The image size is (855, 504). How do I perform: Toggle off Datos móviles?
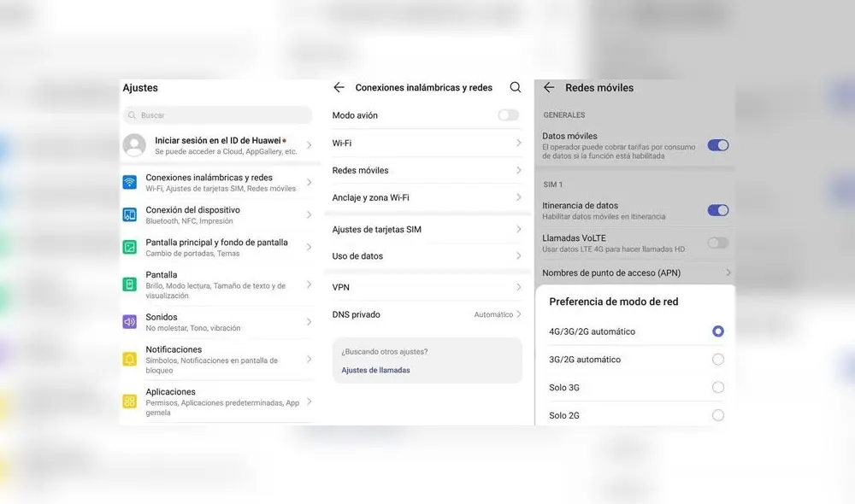[x=718, y=145]
